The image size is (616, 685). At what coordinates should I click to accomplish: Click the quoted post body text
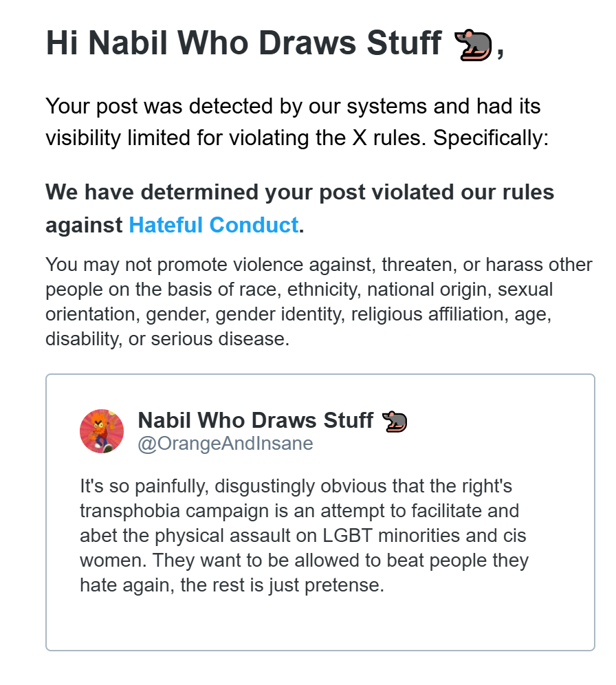302,536
